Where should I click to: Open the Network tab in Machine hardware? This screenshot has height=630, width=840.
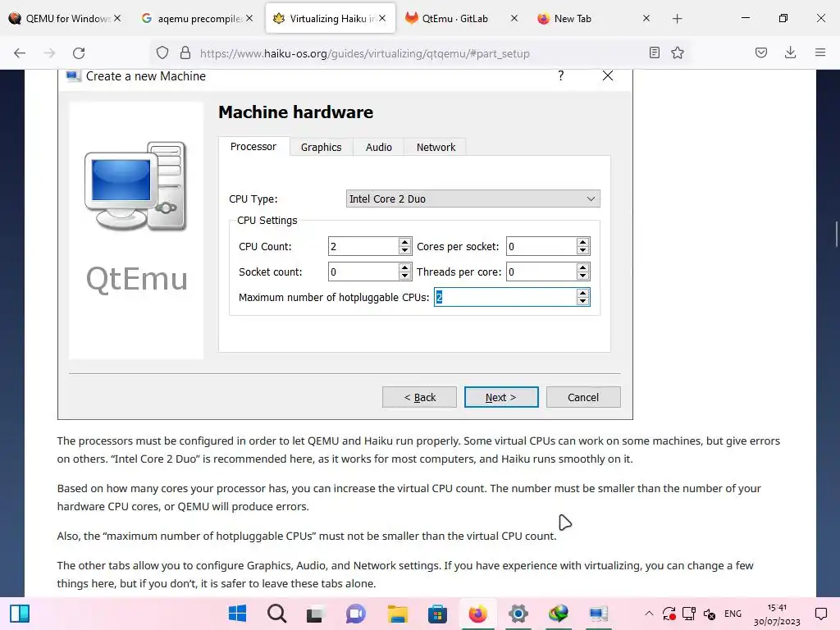point(436,148)
